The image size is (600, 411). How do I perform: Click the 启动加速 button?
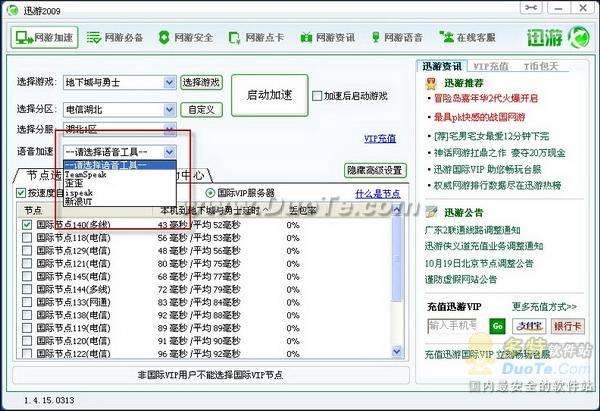coord(269,95)
